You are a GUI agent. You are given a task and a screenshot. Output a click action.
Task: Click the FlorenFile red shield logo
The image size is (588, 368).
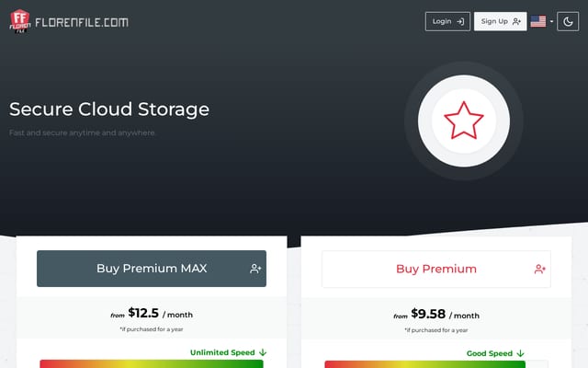pyautogui.click(x=20, y=21)
